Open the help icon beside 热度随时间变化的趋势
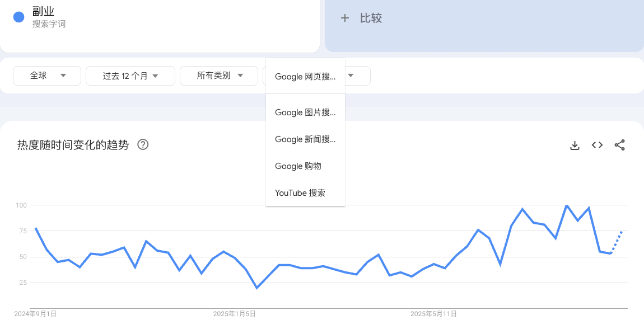644x329 pixels. pyautogui.click(x=143, y=145)
